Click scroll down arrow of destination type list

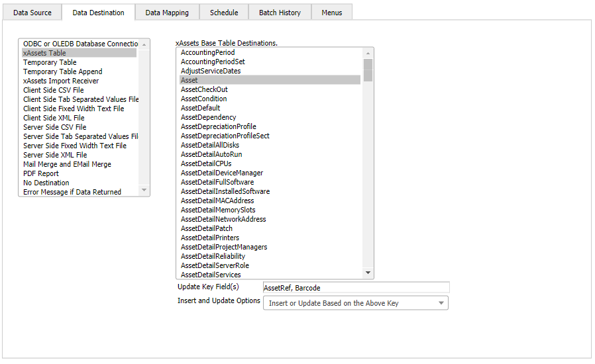click(x=144, y=190)
